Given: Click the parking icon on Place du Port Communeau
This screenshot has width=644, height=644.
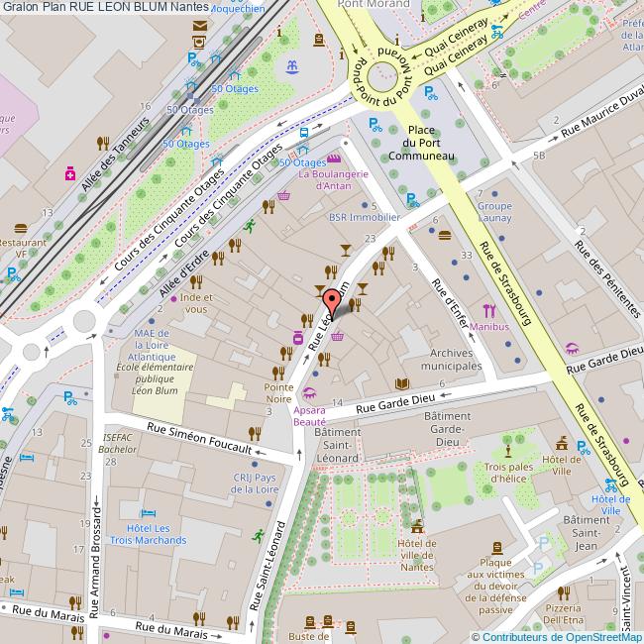Looking at the screenshot, I should pos(375,125).
